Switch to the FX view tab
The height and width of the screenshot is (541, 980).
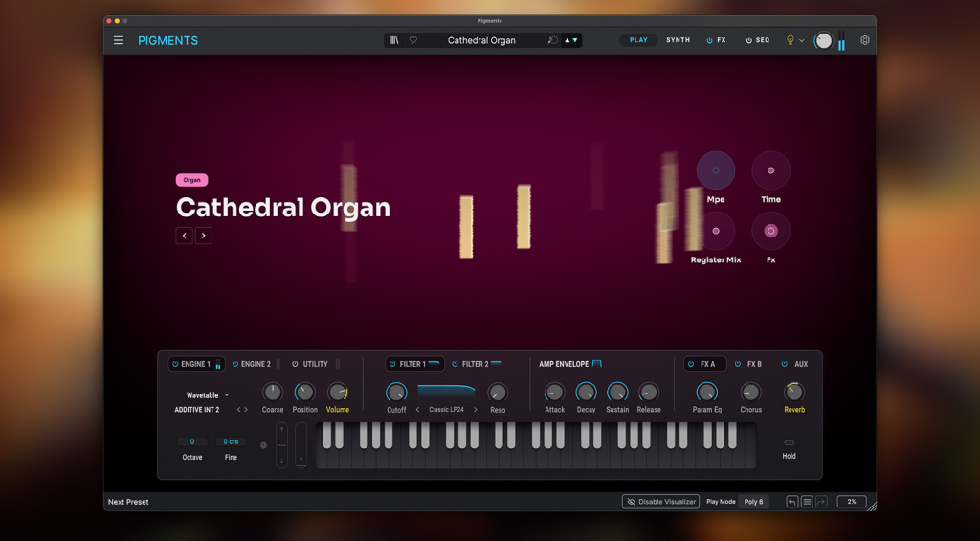tap(722, 40)
